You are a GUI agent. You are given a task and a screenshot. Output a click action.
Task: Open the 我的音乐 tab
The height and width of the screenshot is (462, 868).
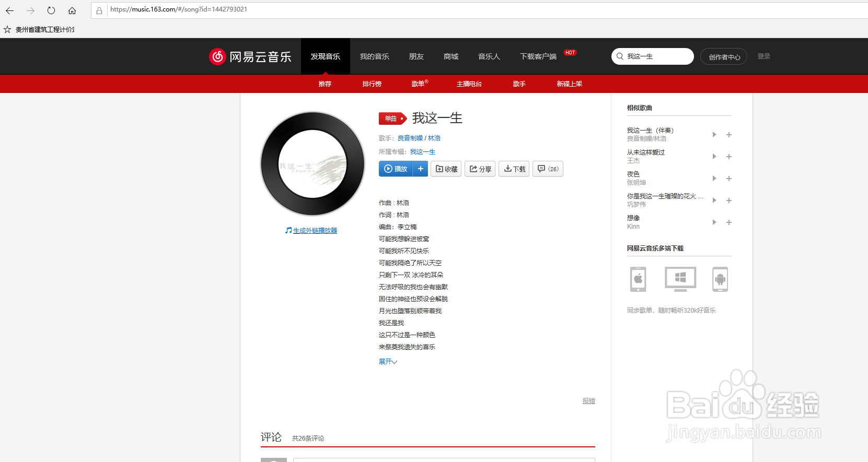tap(375, 56)
